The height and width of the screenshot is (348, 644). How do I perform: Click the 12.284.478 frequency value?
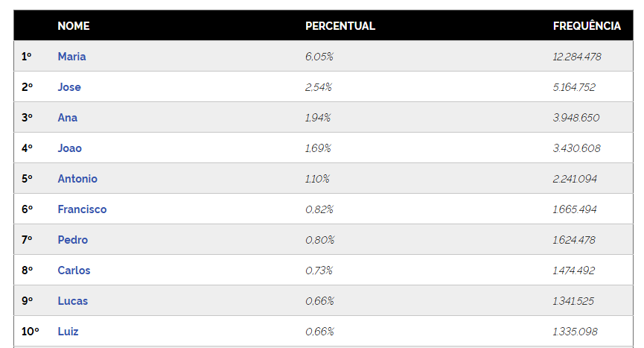pyautogui.click(x=576, y=57)
